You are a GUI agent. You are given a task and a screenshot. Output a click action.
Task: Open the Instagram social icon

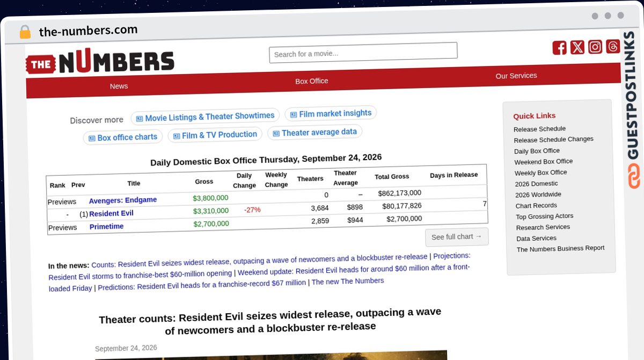[x=595, y=47]
